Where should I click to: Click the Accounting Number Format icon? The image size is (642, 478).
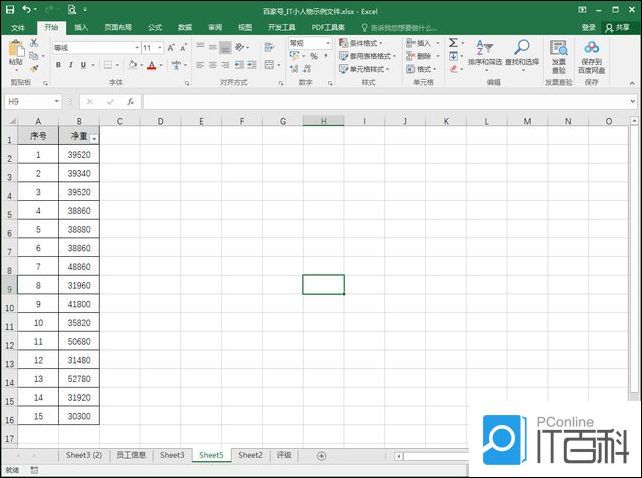pyautogui.click(x=294, y=55)
